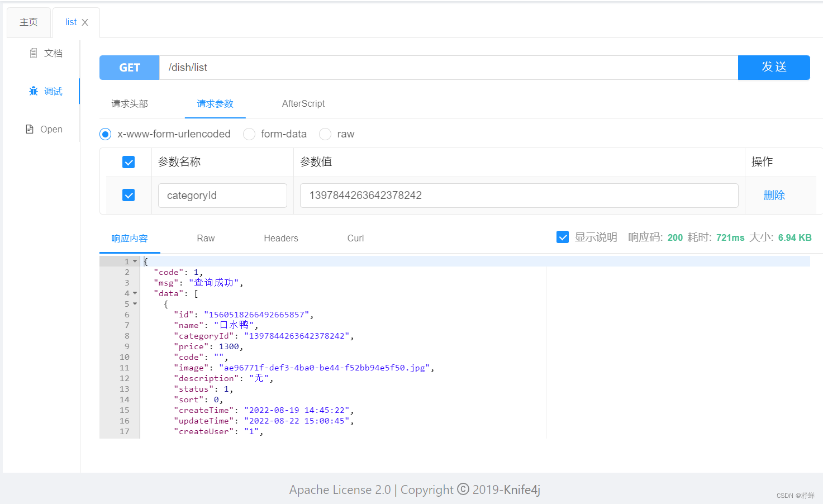Select the 调试 bug icon in sidebar
823x504 pixels.
point(34,91)
